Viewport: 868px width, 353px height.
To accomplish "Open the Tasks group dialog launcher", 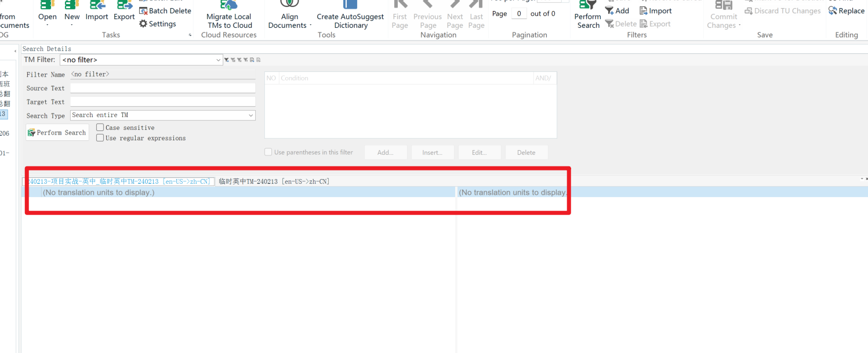I will pos(190,35).
